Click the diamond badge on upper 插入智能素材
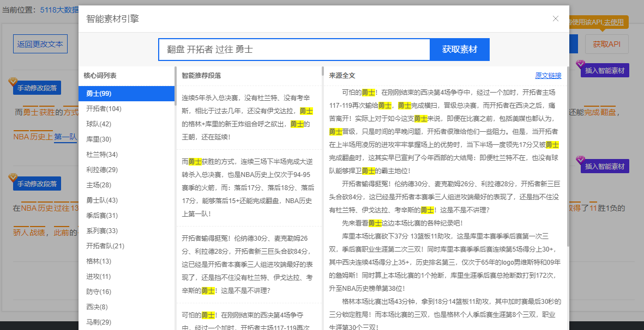The image size is (644, 330). coord(580,64)
